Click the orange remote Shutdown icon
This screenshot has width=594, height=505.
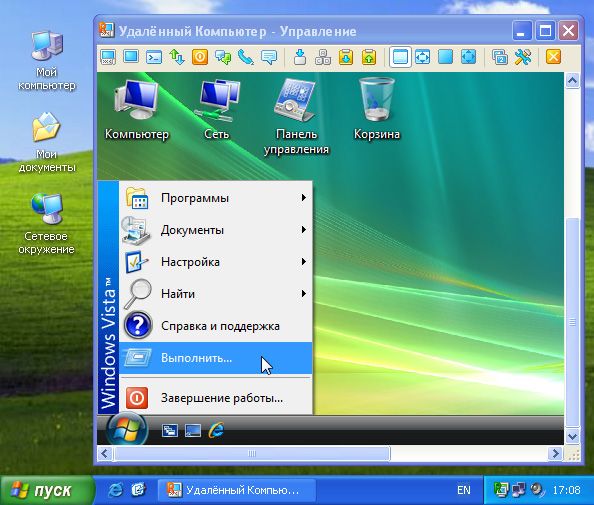click(200, 57)
